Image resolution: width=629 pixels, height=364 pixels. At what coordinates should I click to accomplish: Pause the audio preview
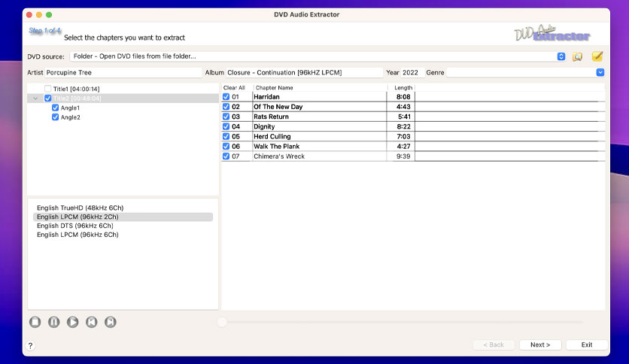(53, 322)
